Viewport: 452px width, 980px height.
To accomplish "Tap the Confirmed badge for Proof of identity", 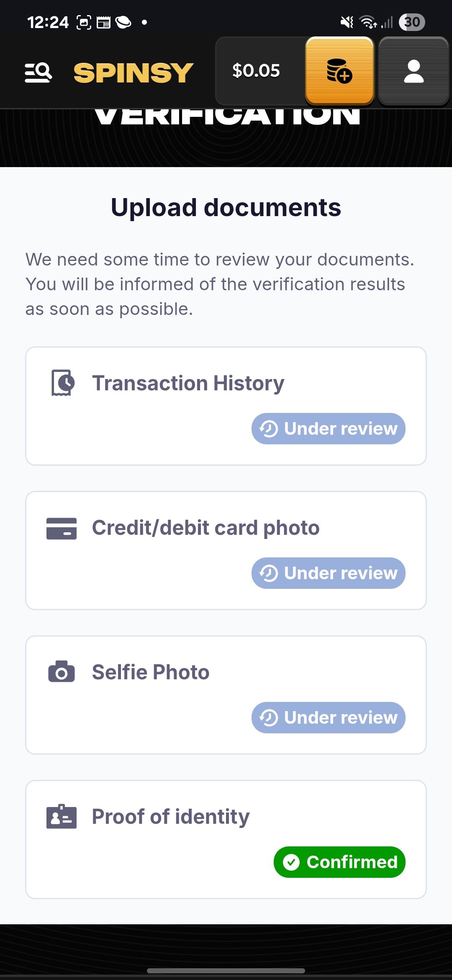I will (339, 862).
